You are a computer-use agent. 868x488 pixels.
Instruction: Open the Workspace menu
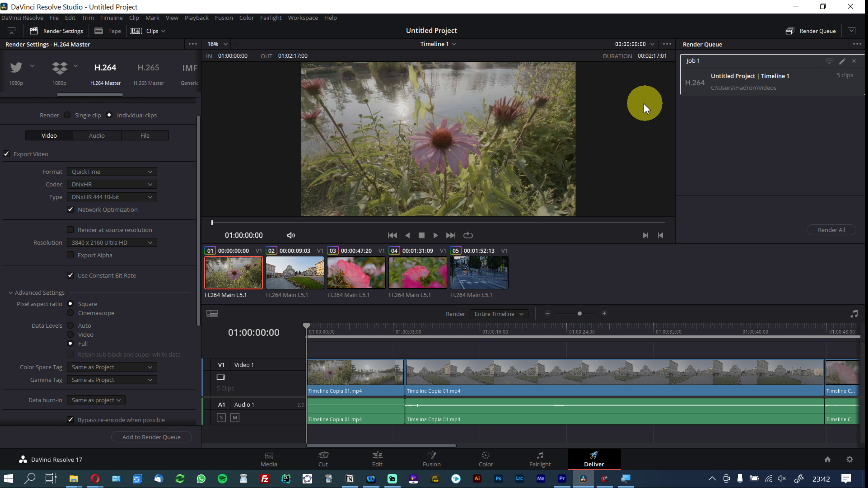tap(303, 18)
